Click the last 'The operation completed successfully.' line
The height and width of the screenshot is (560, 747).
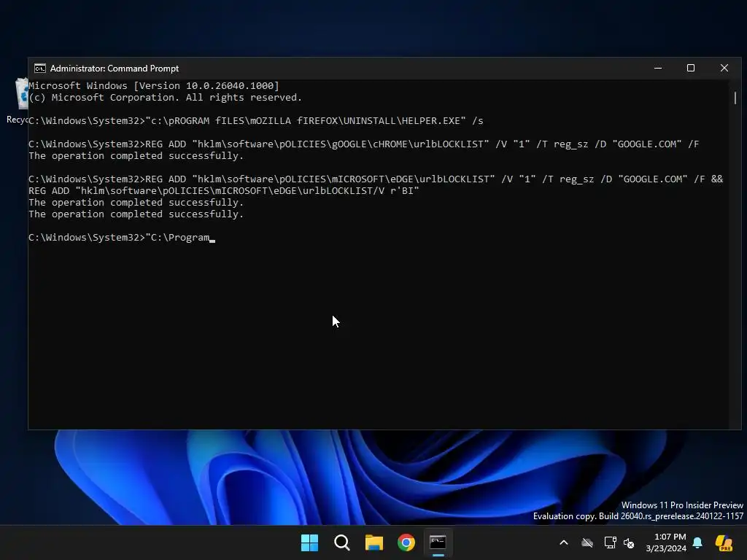tap(136, 214)
